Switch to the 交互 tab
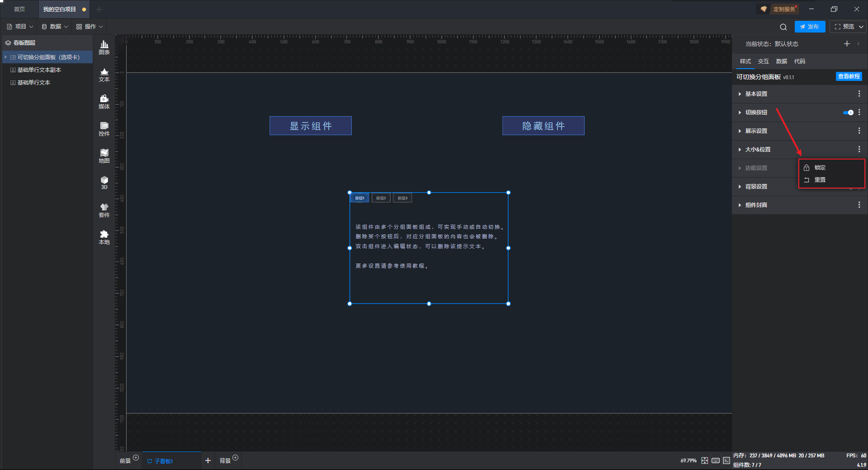 (x=763, y=61)
